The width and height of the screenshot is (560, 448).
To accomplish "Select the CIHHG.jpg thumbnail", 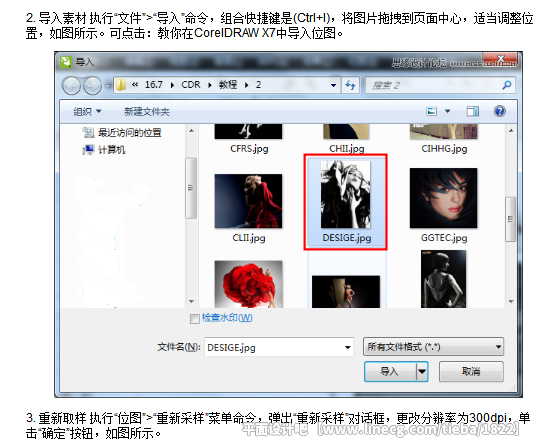I will [x=444, y=131].
